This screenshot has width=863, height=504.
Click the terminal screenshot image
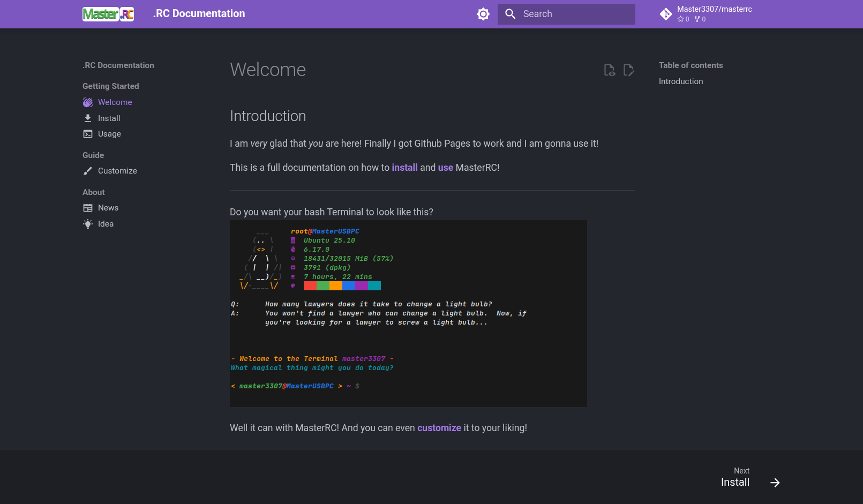[x=408, y=313]
